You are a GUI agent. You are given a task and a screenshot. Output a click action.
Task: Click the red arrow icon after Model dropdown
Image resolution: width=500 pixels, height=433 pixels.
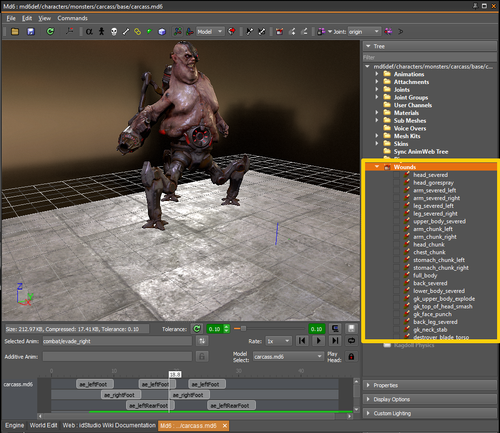(x=231, y=31)
